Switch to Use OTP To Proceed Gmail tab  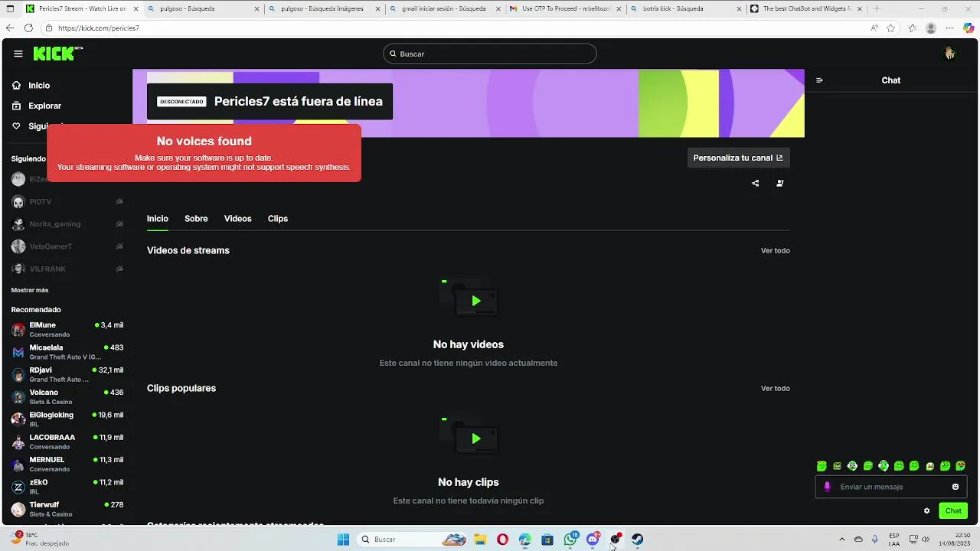565,8
